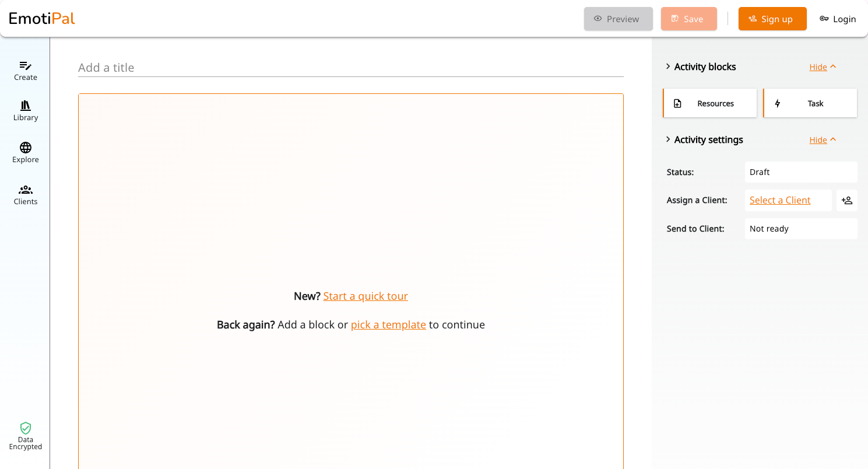Collapse Activity settings with its chevron

tap(668, 139)
